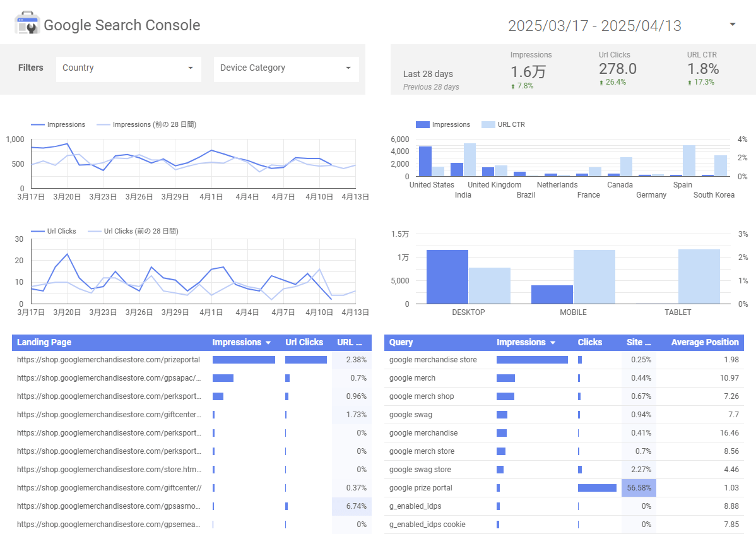This screenshot has width=756, height=534.
Task: Open the giftcenter// landing page link
Action: coord(109,488)
